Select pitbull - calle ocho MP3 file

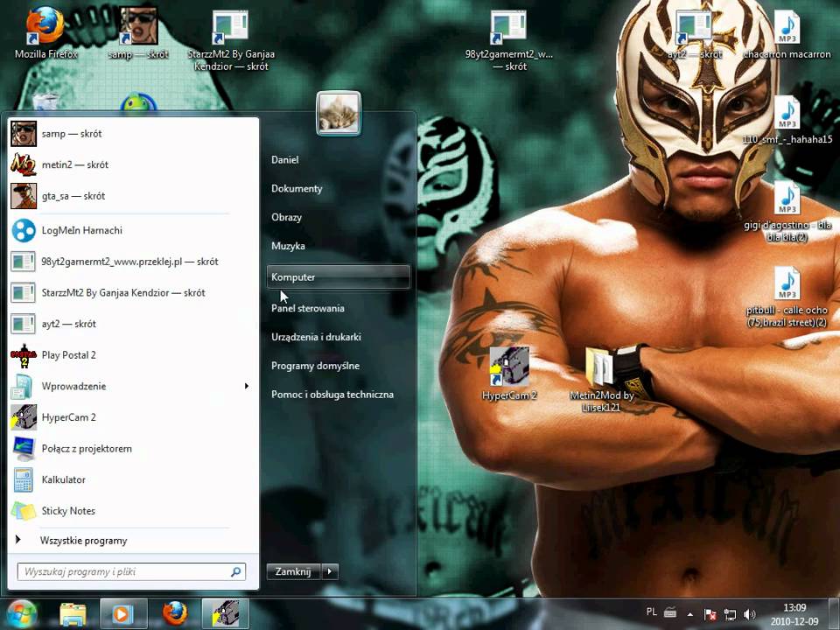tap(787, 297)
